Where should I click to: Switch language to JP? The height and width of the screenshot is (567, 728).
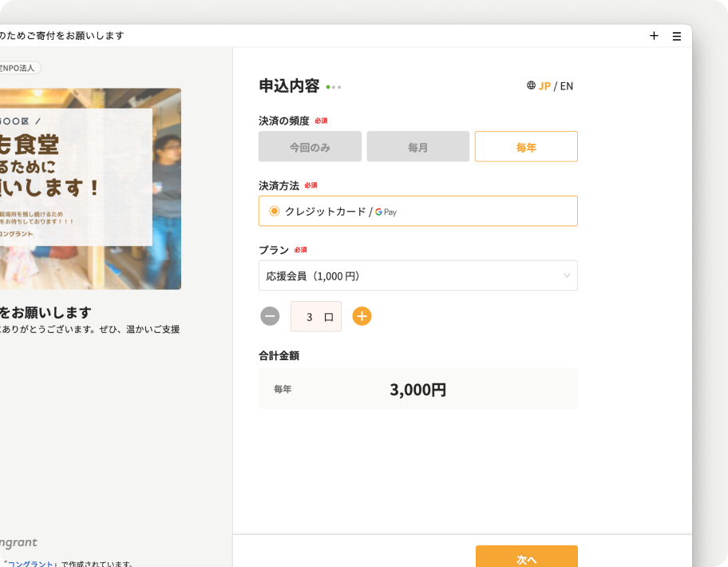coord(544,86)
